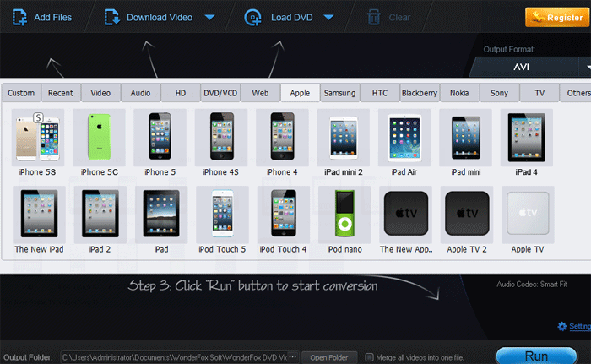Image resolution: width=591 pixels, height=364 pixels.
Task: Pick the Apple TV 2 preset
Action: coord(467,215)
